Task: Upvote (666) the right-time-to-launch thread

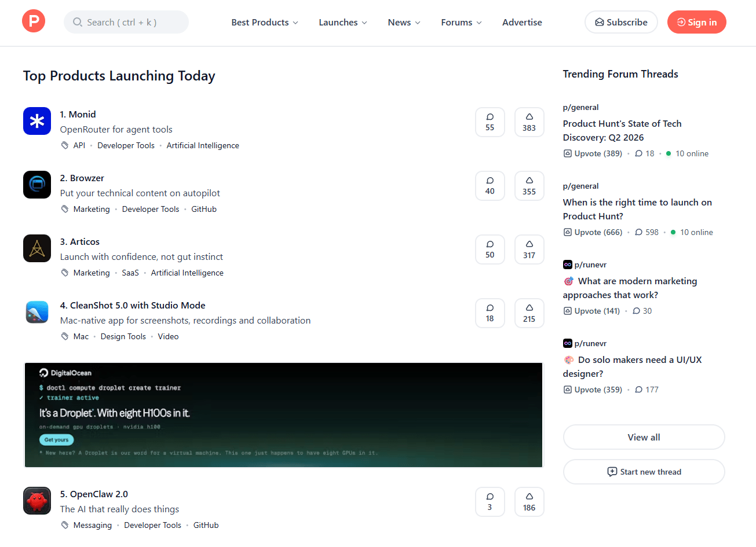Action: pos(593,232)
